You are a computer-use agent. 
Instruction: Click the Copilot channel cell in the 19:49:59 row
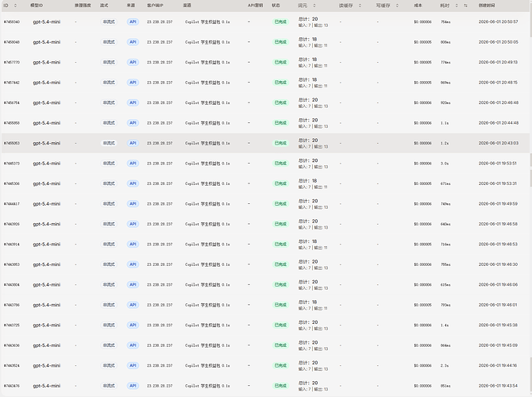coord(207,203)
